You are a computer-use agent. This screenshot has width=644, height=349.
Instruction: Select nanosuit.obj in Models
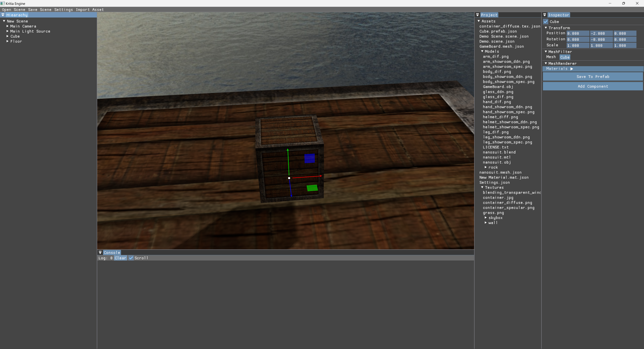click(497, 162)
